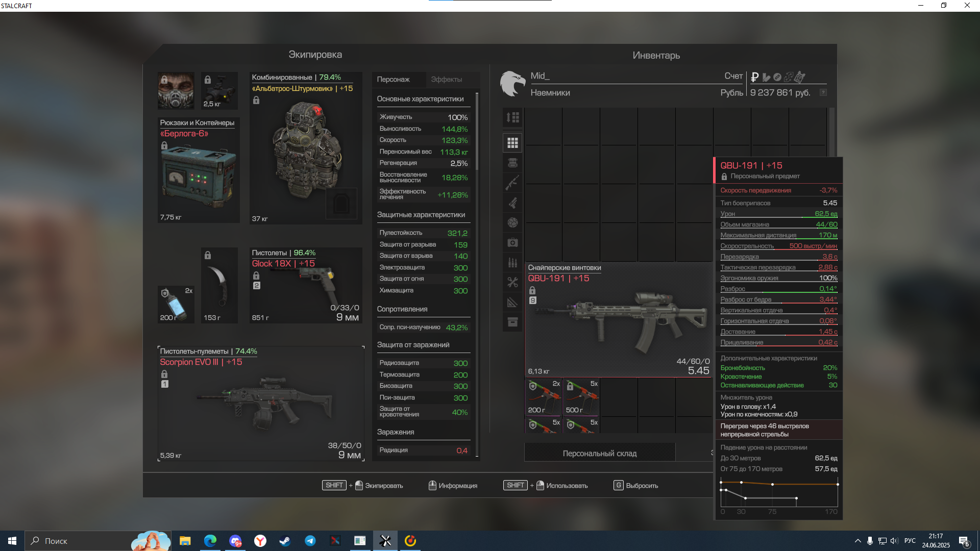Select the 200 г spray can slot

176,305
